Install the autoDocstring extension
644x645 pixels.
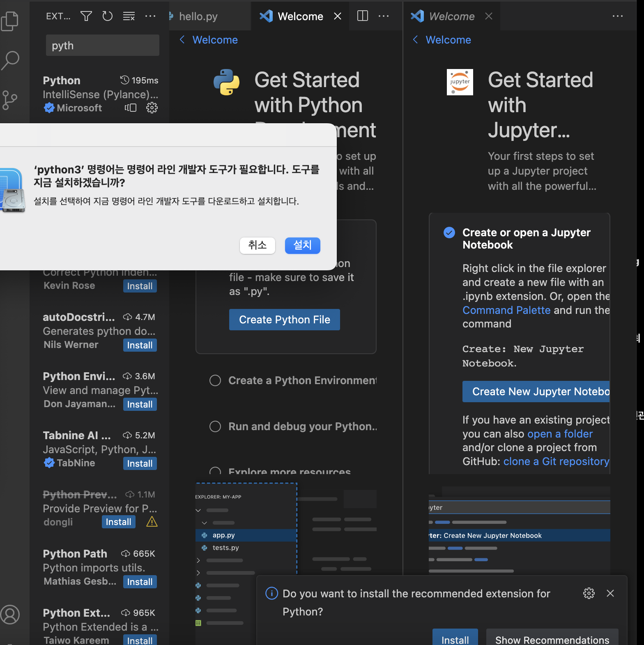point(140,345)
